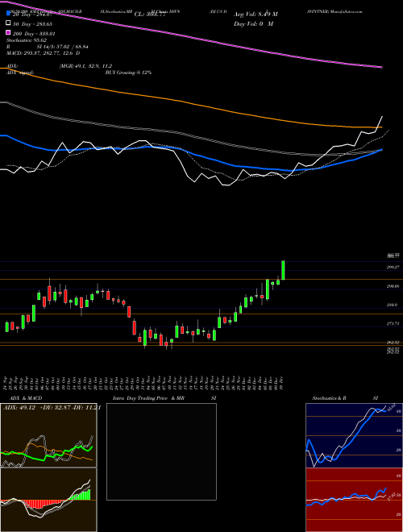Click the Avg Vol: 8.49 M label
The width and height of the screenshot is (403, 532).
point(256,15)
